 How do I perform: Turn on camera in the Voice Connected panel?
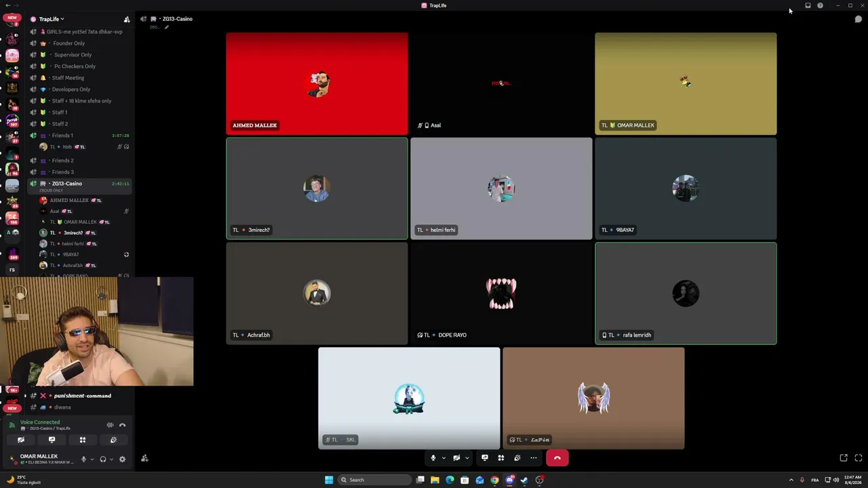point(21,440)
